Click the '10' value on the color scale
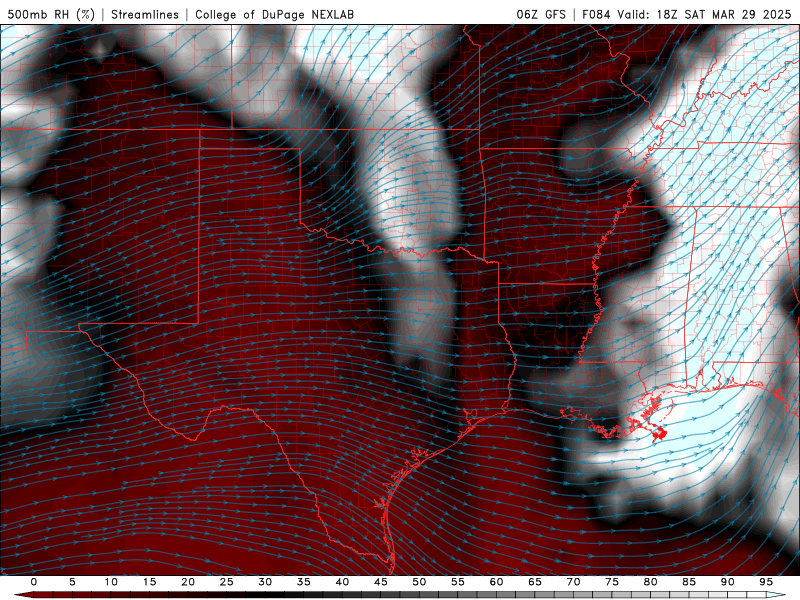This screenshot has height=600, width=800. click(111, 582)
